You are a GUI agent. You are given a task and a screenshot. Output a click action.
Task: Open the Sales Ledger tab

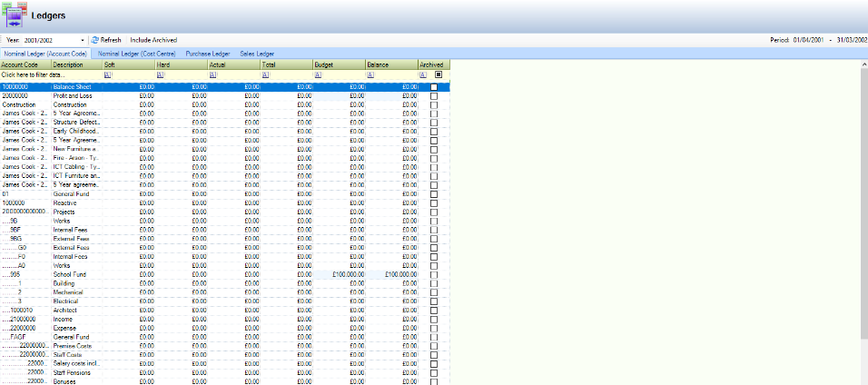pos(257,54)
